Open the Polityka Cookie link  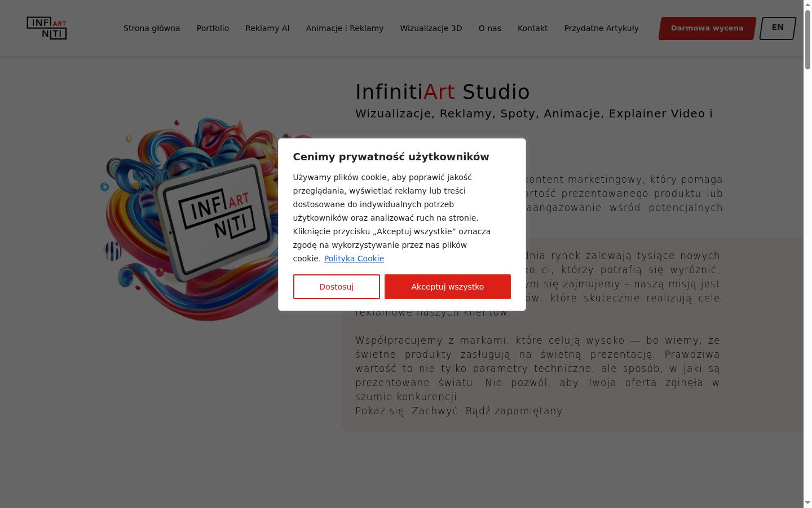pos(354,259)
